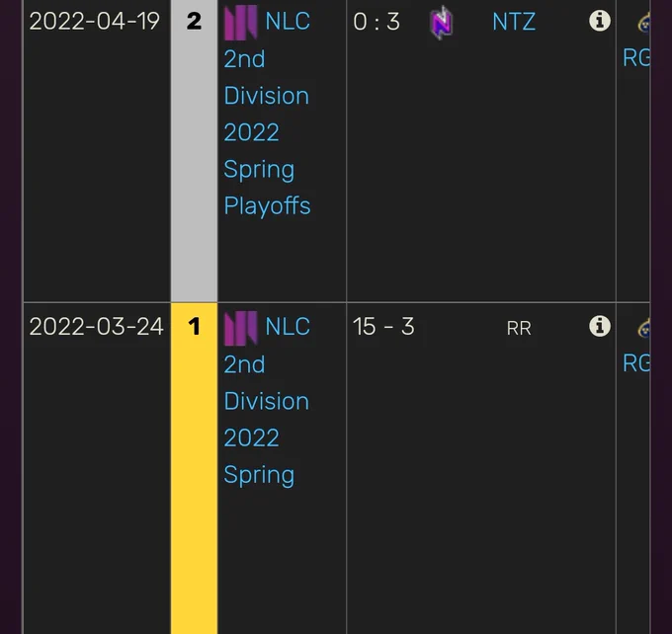
Task: Click the silver 2nd place cell
Action: pos(194,151)
